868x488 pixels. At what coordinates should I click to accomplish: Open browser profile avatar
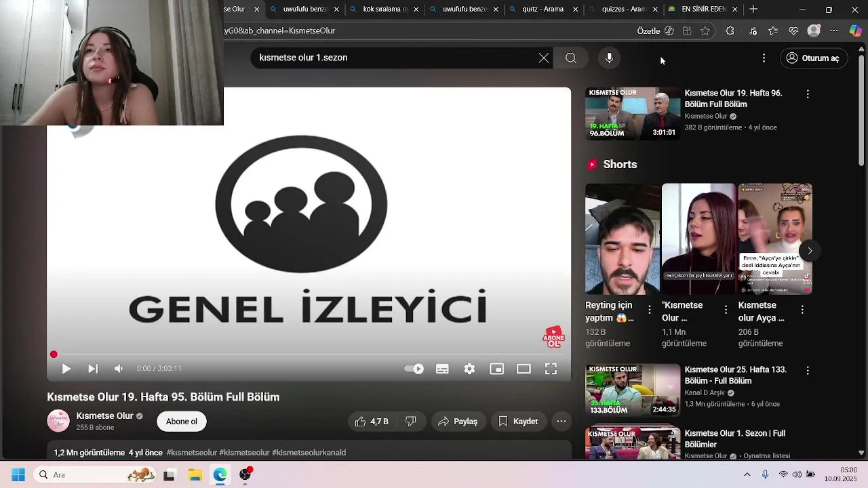(814, 30)
